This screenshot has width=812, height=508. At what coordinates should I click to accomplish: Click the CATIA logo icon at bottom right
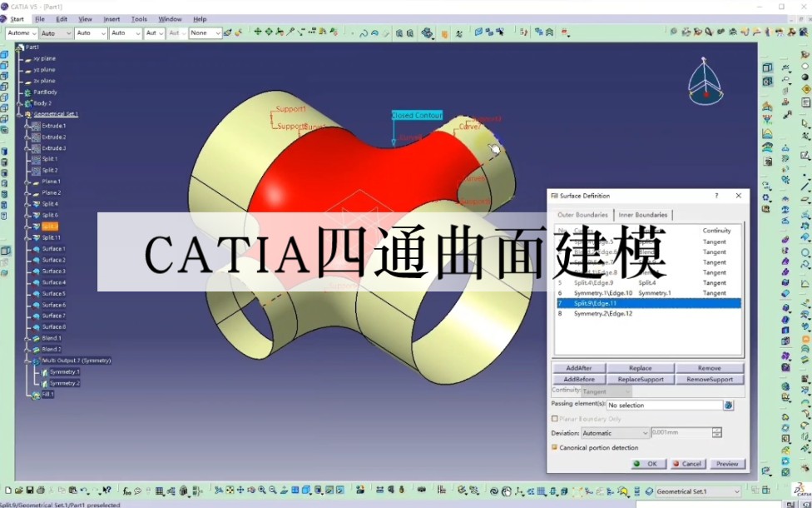pos(801,490)
